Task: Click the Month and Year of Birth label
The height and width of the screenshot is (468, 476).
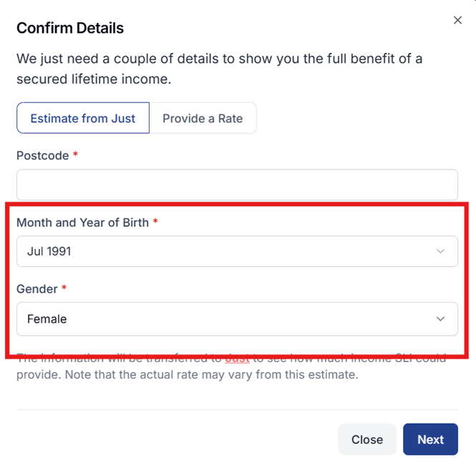Action: tap(82, 223)
